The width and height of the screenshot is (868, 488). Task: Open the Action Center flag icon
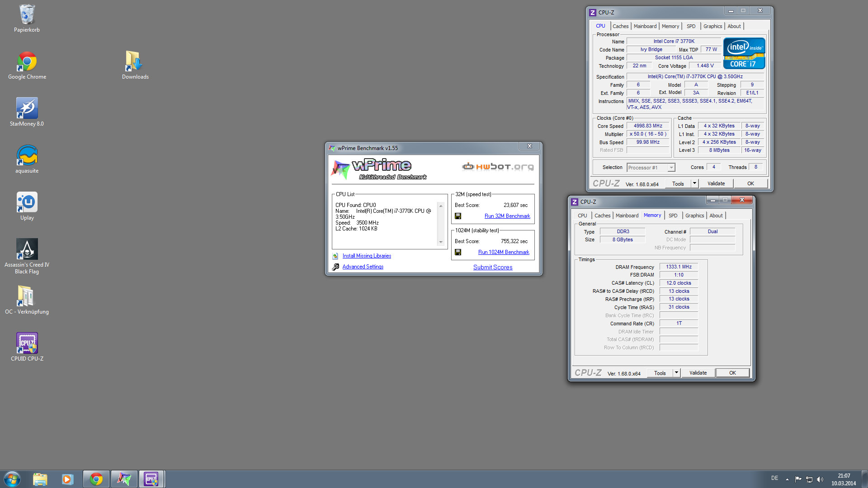(x=798, y=479)
